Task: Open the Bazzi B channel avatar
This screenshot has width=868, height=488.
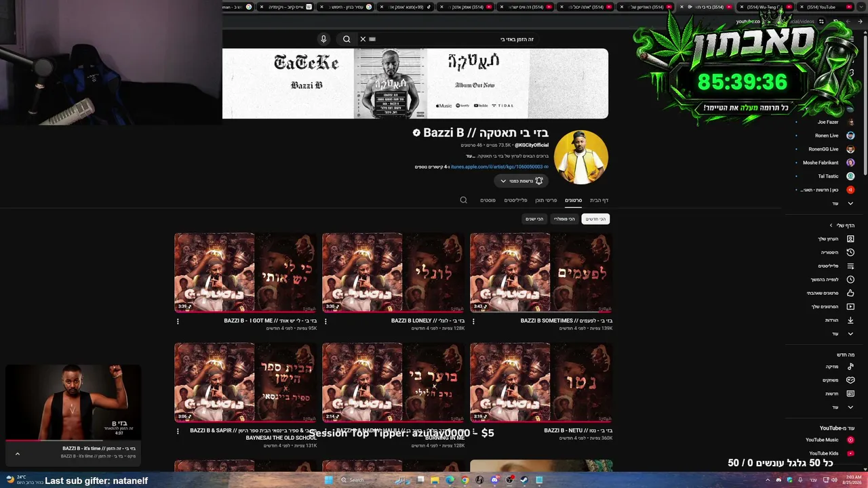Action: point(581,157)
